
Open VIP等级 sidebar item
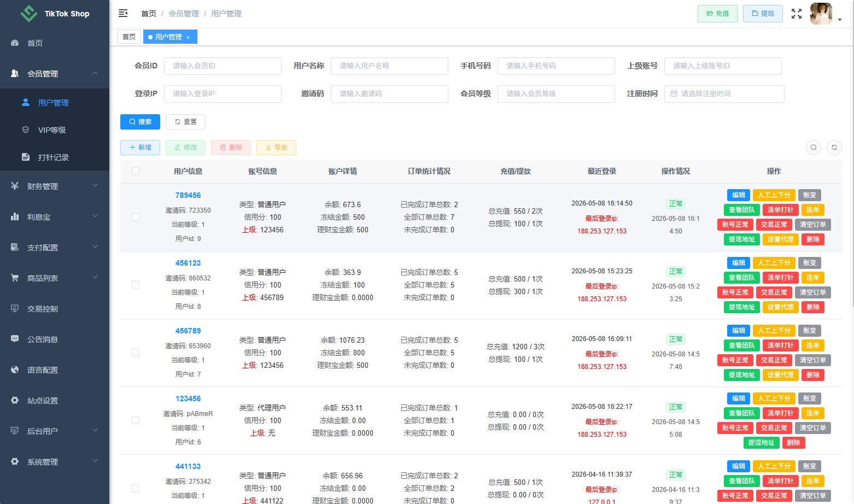coord(55,130)
